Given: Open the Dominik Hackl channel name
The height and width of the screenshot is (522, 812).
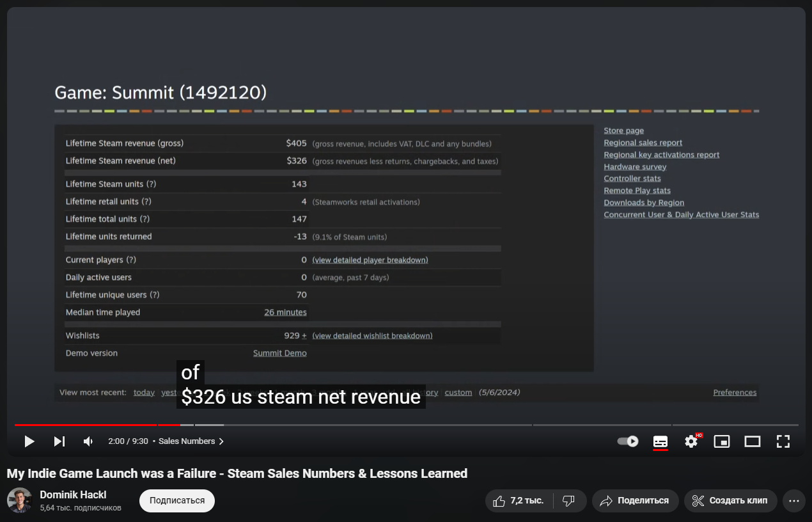Looking at the screenshot, I should pyautogui.click(x=73, y=494).
